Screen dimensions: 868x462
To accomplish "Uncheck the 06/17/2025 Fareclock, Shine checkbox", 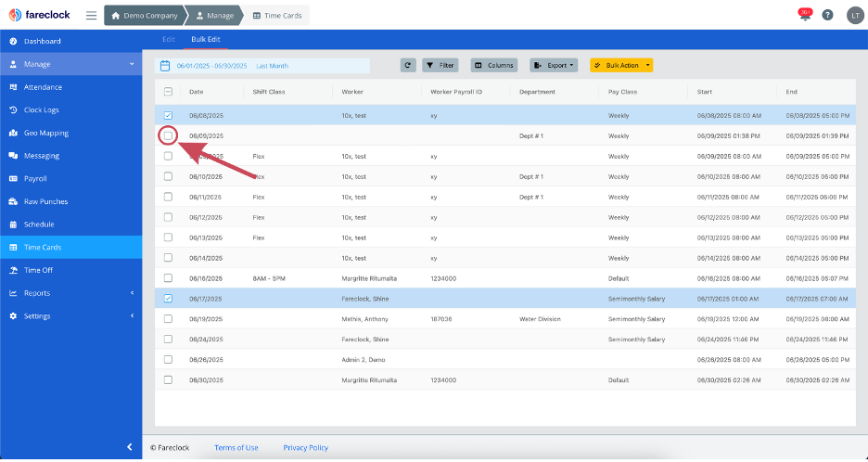I will click(x=168, y=299).
